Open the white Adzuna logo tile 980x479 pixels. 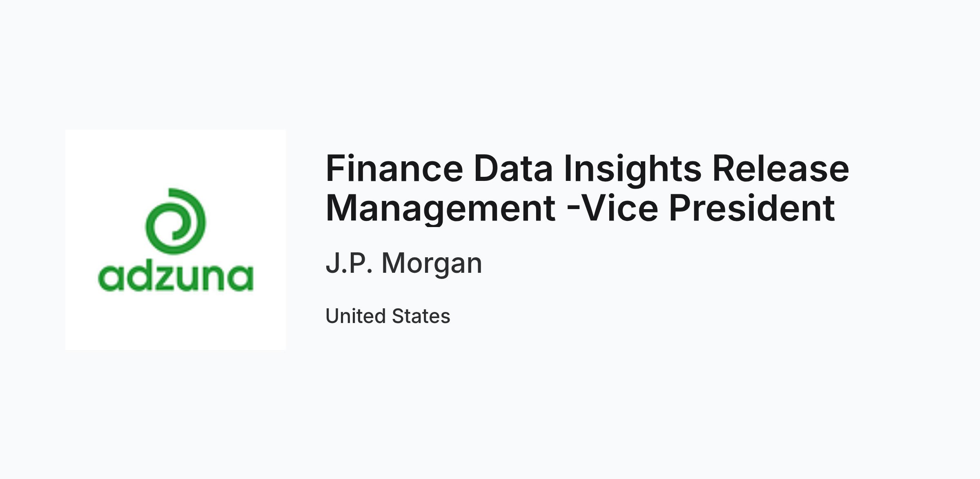(176, 240)
